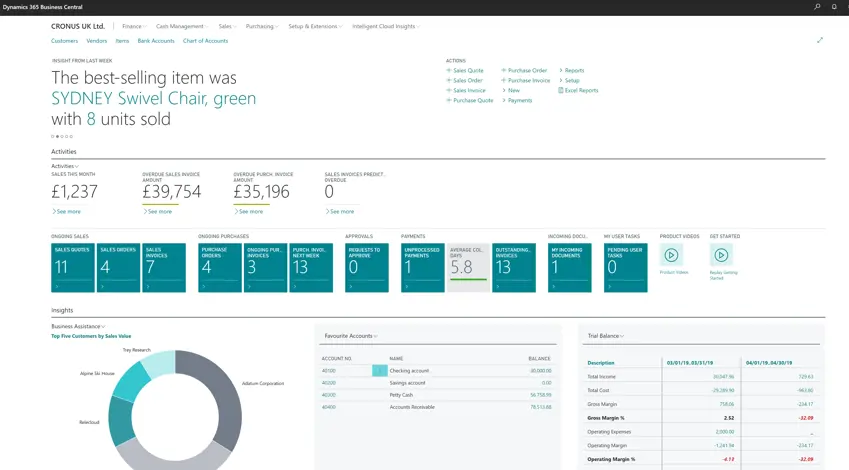Image resolution: width=849 pixels, height=470 pixels.
Task: Open the Sales Quotes tile arrow
Action: coord(56,286)
